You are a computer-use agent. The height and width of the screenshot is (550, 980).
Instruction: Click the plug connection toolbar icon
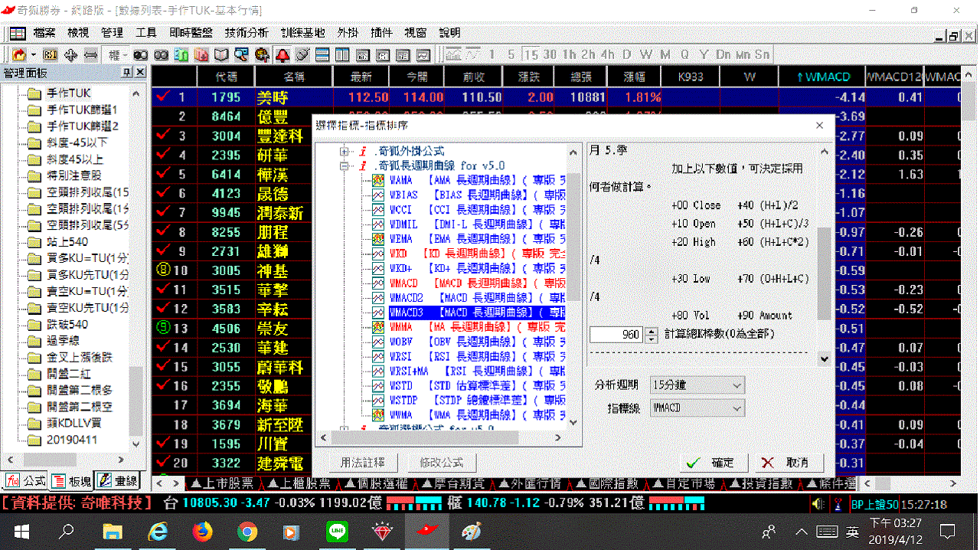(x=302, y=55)
